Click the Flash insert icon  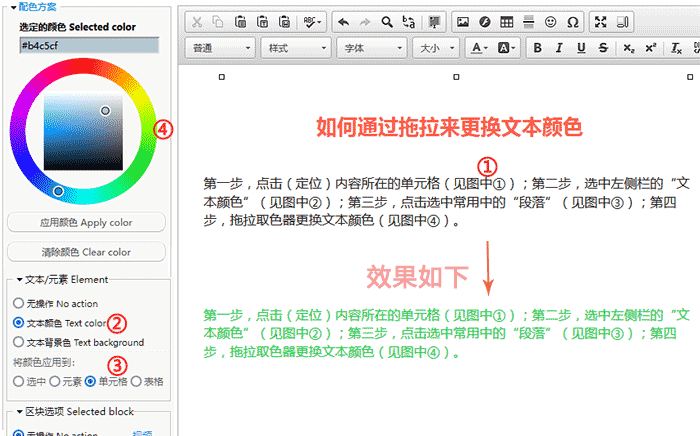click(x=485, y=22)
